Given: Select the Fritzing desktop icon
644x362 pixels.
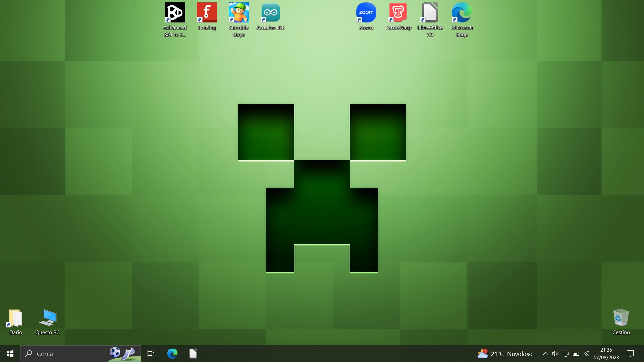Looking at the screenshot, I should [x=207, y=13].
